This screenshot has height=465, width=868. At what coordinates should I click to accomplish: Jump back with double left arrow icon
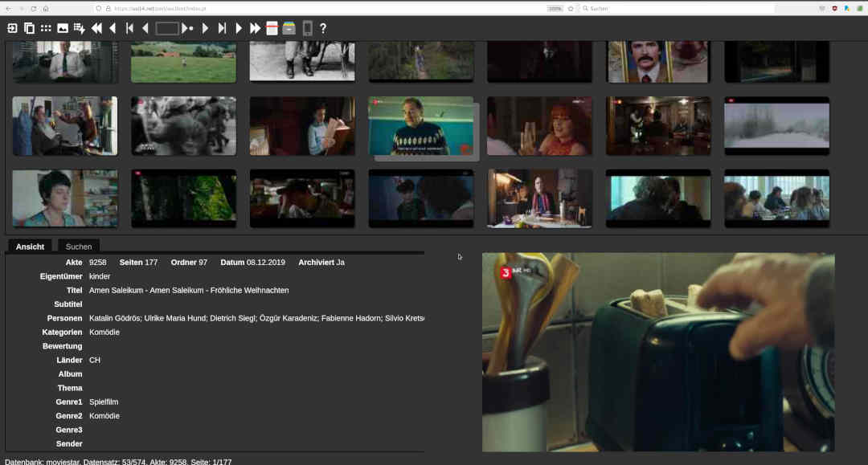click(97, 28)
